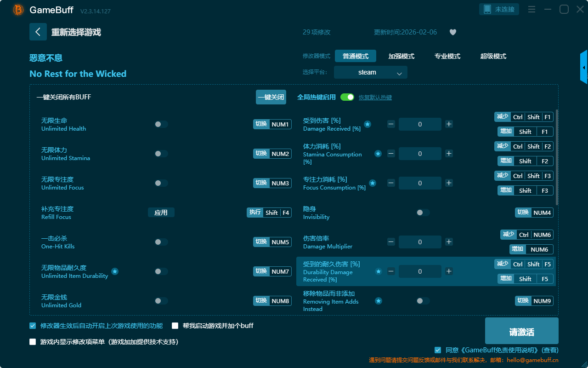
Task: Open the hamburger menu in title bar
Action: coord(531,10)
